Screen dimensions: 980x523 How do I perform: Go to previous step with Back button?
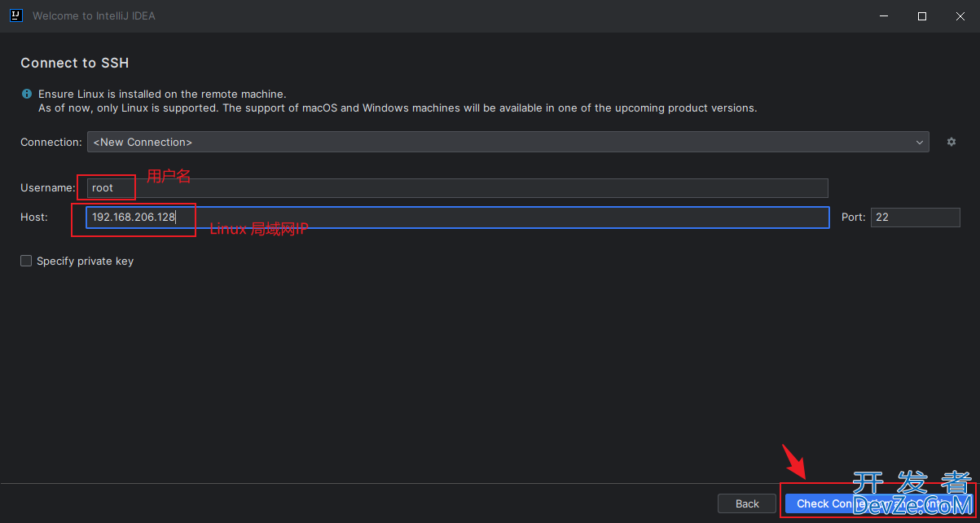(747, 503)
